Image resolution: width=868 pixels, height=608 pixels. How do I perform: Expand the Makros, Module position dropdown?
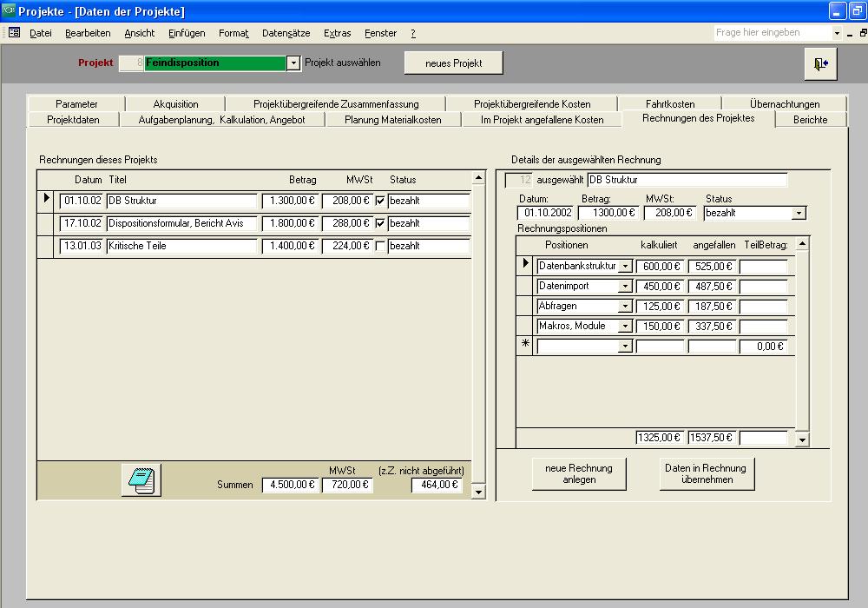click(625, 327)
